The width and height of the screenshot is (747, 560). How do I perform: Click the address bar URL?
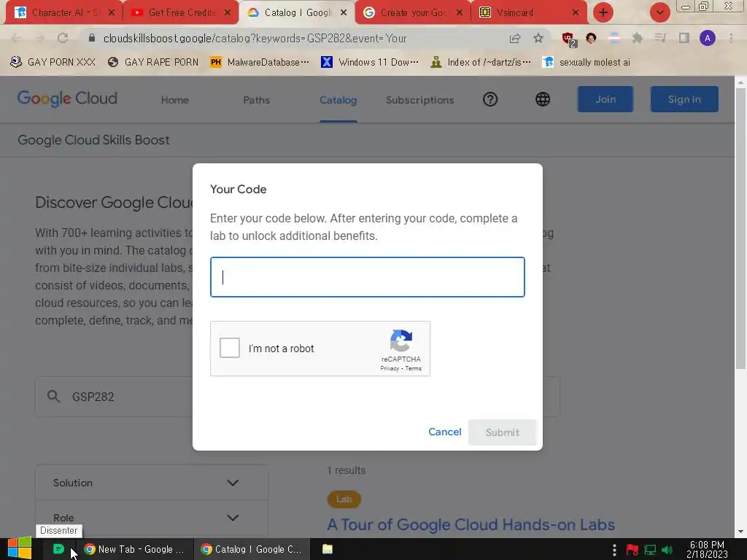(x=255, y=38)
